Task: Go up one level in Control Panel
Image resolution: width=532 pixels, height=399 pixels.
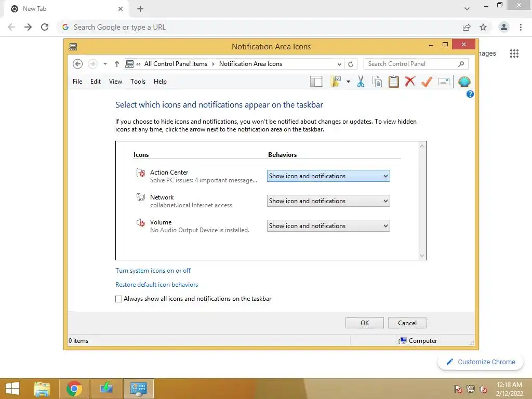Action: coord(117,64)
